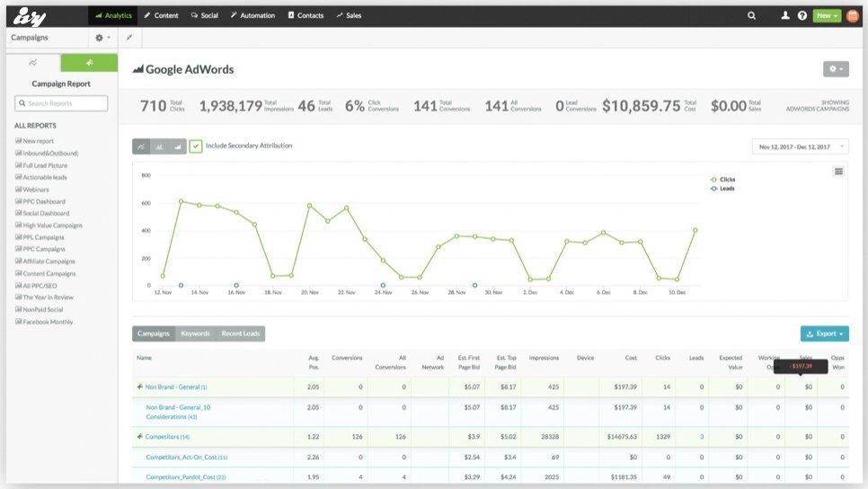The height and width of the screenshot is (489, 868).
Task: Select the green megaphone sidebar tab
Action: (x=89, y=63)
